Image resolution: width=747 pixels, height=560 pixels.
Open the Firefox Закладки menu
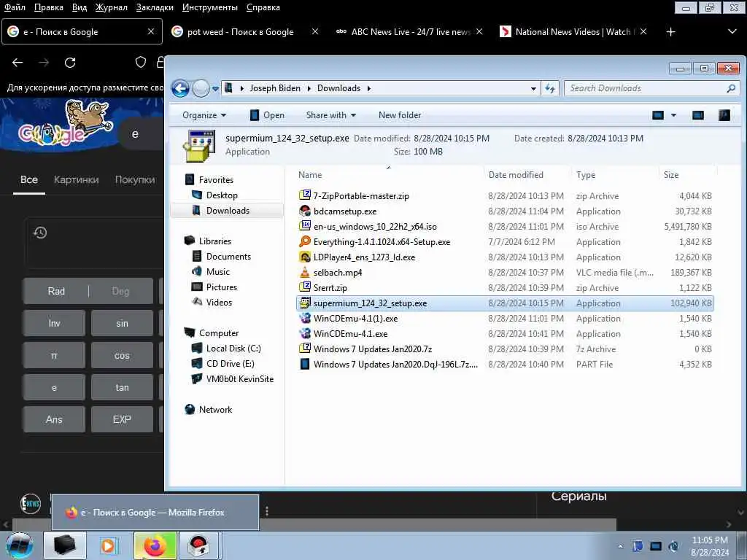pos(155,7)
